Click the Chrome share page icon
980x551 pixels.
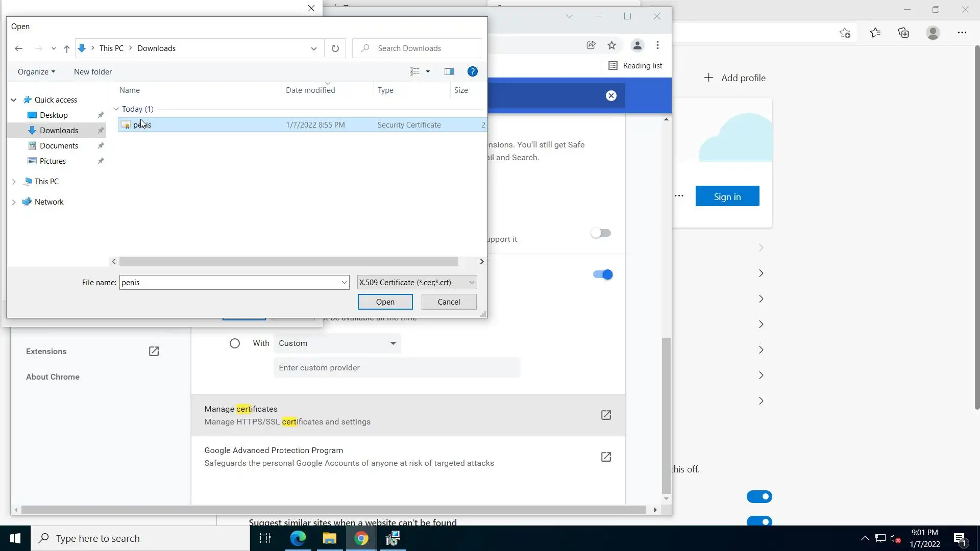(591, 45)
